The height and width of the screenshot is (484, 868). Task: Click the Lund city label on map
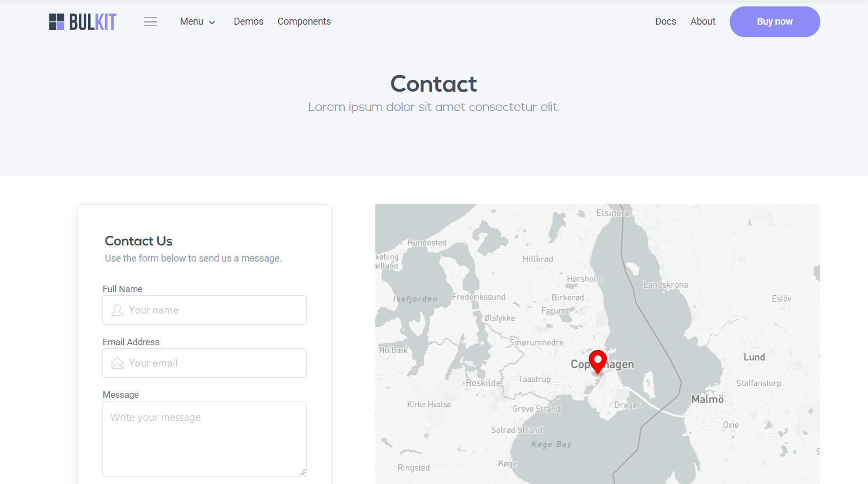pyautogui.click(x=754, y=357)
